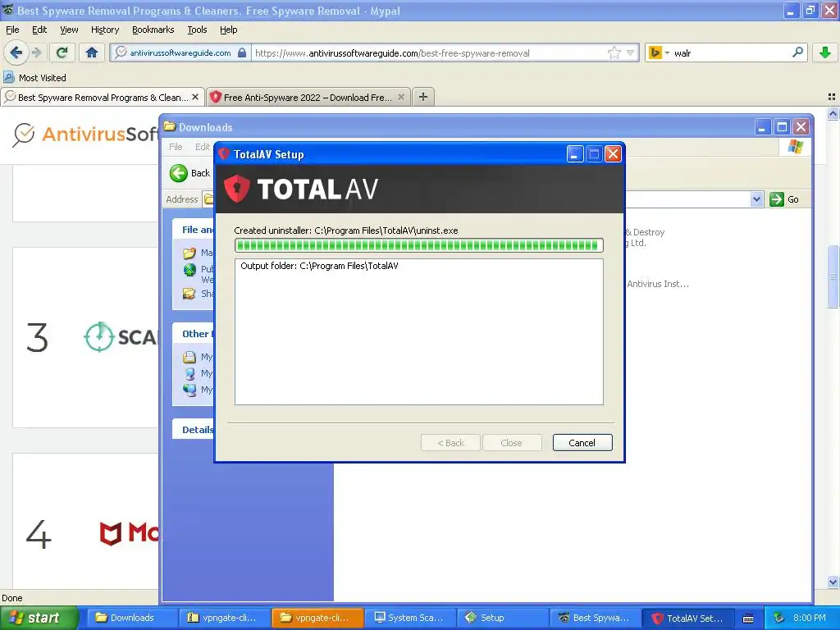
Task: Click the antivirussoftwareguide.com site identity label
Action: tap(180, 52)
